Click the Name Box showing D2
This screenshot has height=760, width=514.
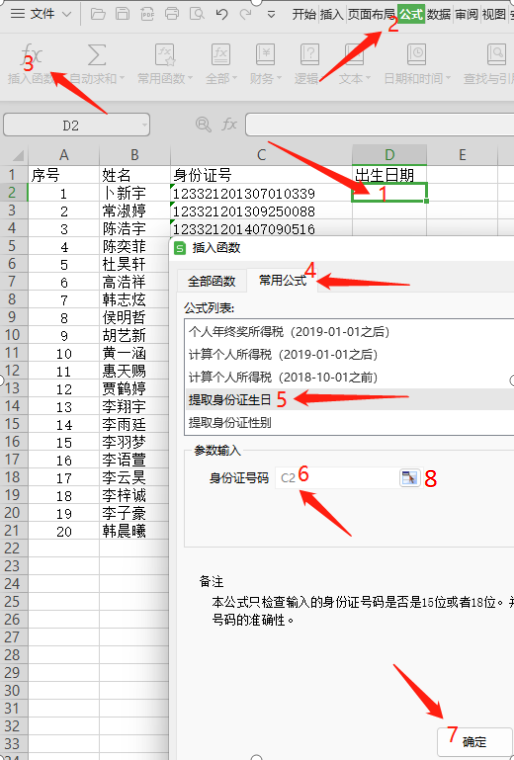coord(77,126)
